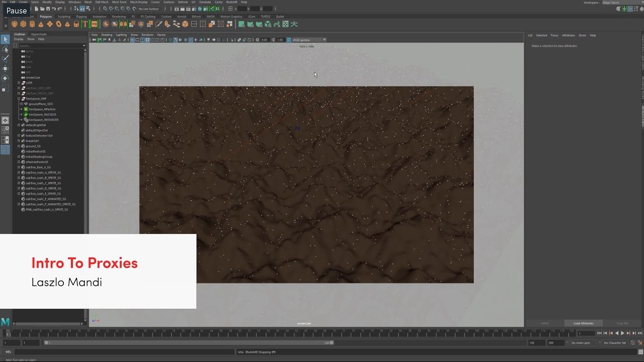Switch to the Sculpting shelf tab
644x362 pixels.
point(64,17)
